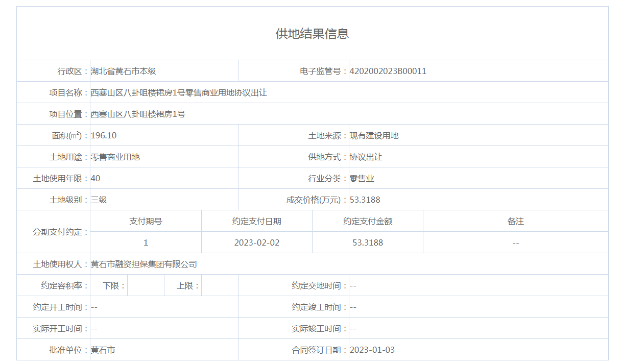This screenshot has height=364, width=621.
Task: Select the 成交价格 value 53.3188
Action: [x=365, y=200]
